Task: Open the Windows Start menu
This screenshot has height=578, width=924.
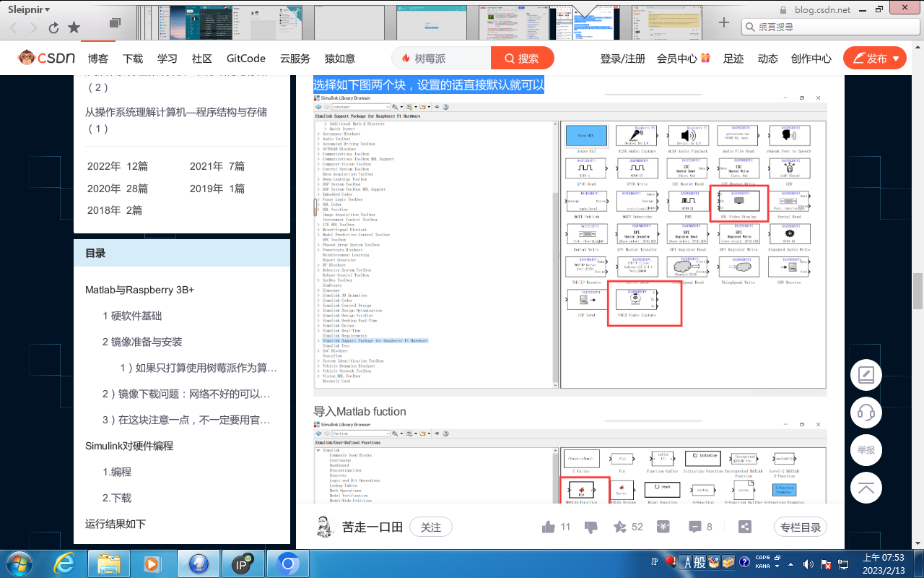Action: point(18,563)
